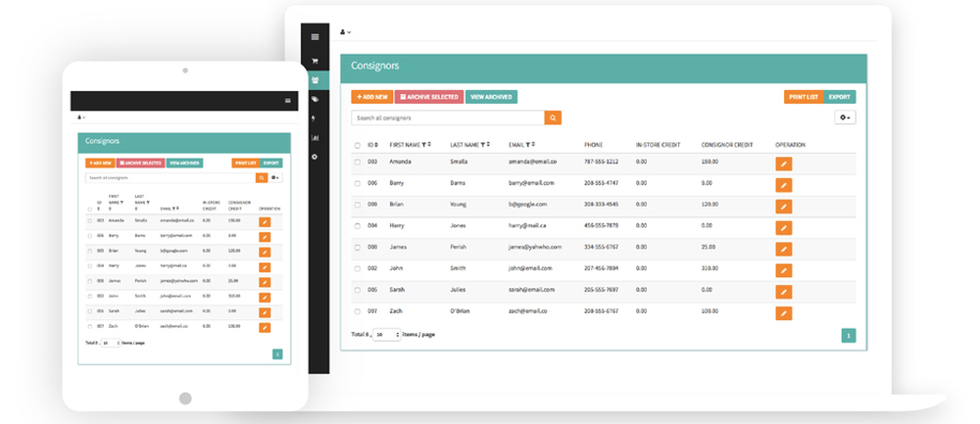Image resolution: width=980 pixels, height=424 pixels.
Task: Filter by Email funnel icon on laptop
Action: coord(528,145)
